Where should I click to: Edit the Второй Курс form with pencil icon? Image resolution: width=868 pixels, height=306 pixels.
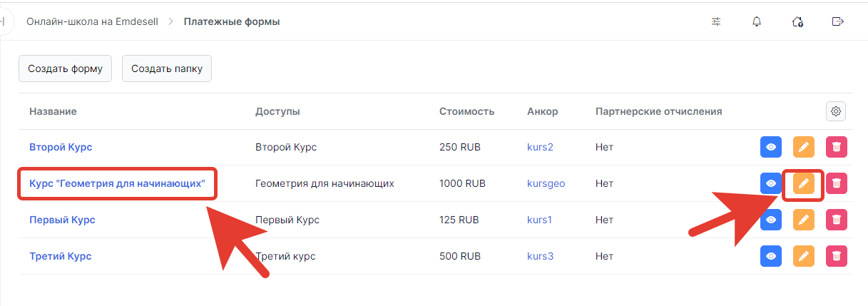click(x=804, y=147)
